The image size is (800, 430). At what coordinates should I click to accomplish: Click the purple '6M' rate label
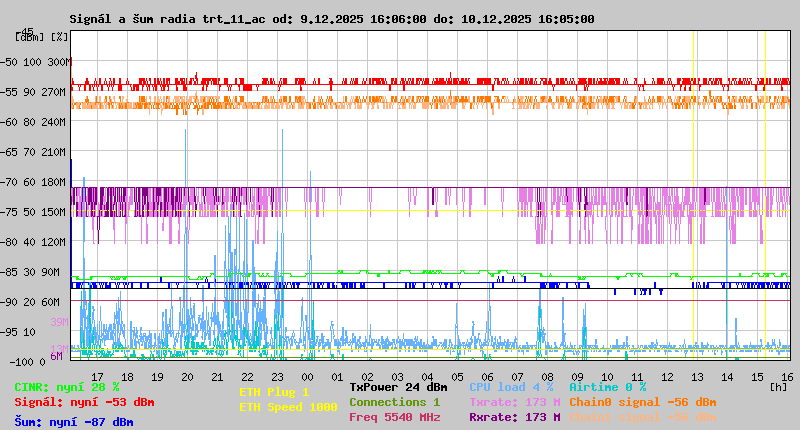57,356
